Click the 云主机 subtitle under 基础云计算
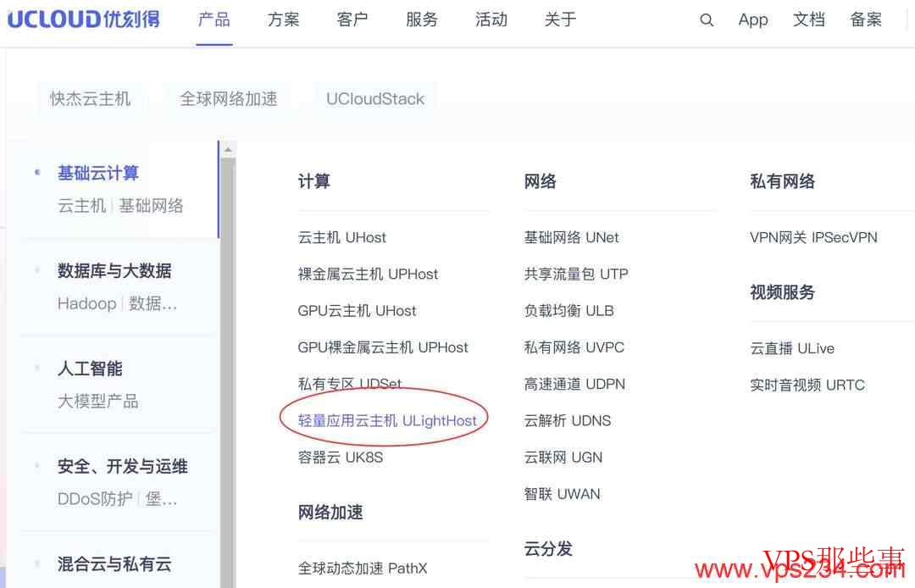Screen dimensions: 915x588 (81, 206)
